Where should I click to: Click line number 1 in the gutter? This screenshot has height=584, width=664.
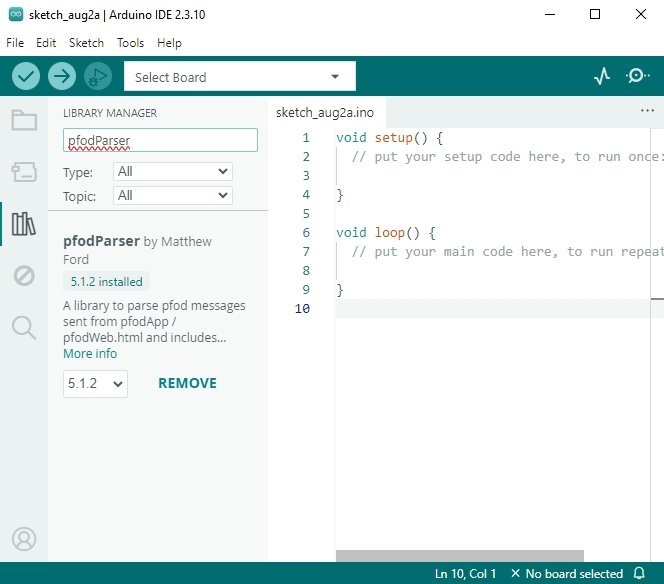(x=306, y=138)
